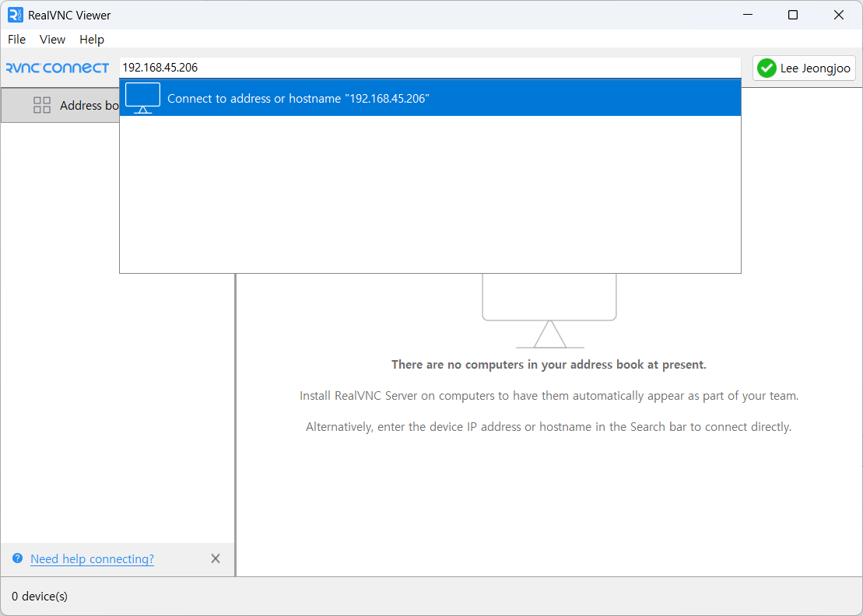Open the Help menu
The height and width of the screenshot is (616, 863).
91,40
